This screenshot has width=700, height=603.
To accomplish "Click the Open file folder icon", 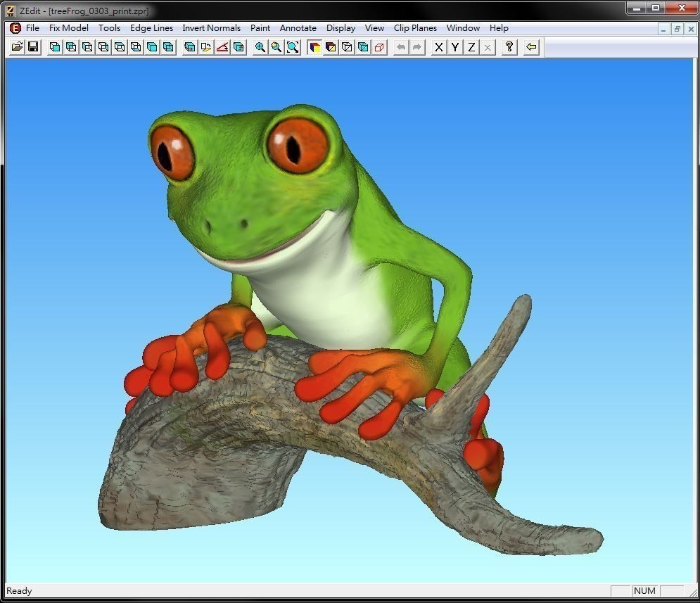I will click(17, 47).
